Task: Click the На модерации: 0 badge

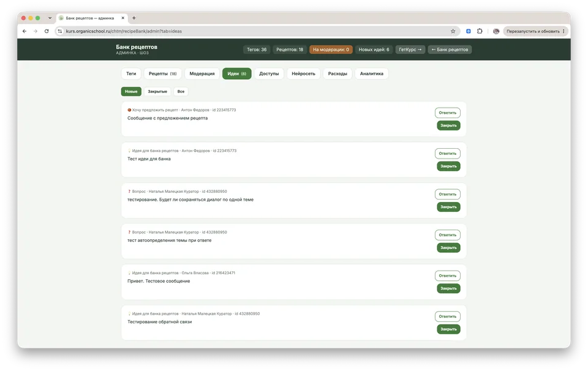Action: click(331, 50)
